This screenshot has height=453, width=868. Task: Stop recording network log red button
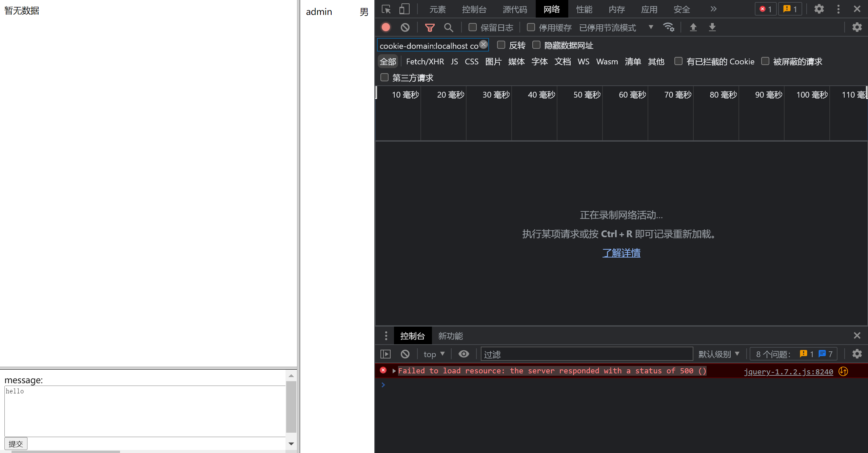tap(386, 27)
